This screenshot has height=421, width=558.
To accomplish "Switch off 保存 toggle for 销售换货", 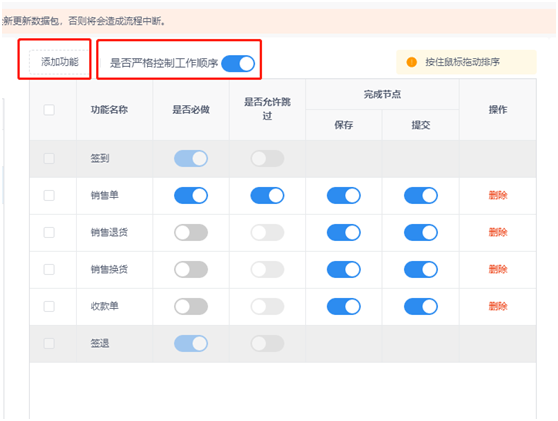I will pyautogui.click(x=344, y=269).
